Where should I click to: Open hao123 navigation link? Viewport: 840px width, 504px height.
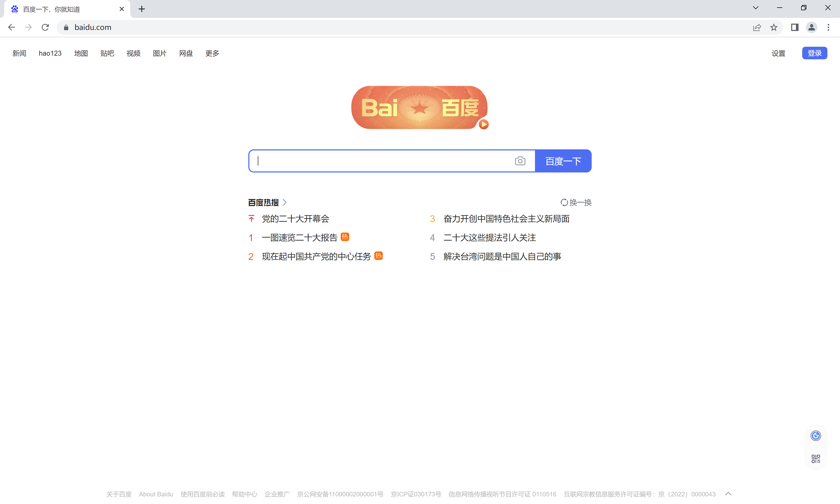pyautogui.click(x=50, y=53)
